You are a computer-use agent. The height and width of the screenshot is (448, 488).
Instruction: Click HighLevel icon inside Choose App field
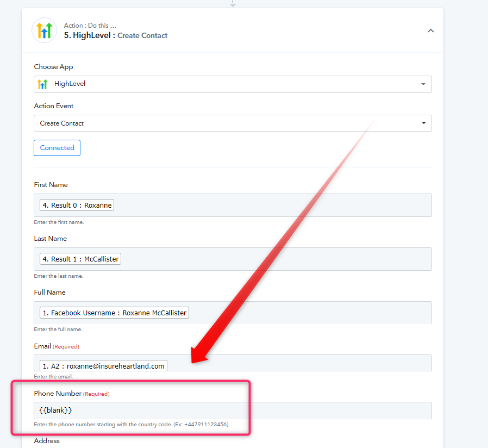point(42,84)
